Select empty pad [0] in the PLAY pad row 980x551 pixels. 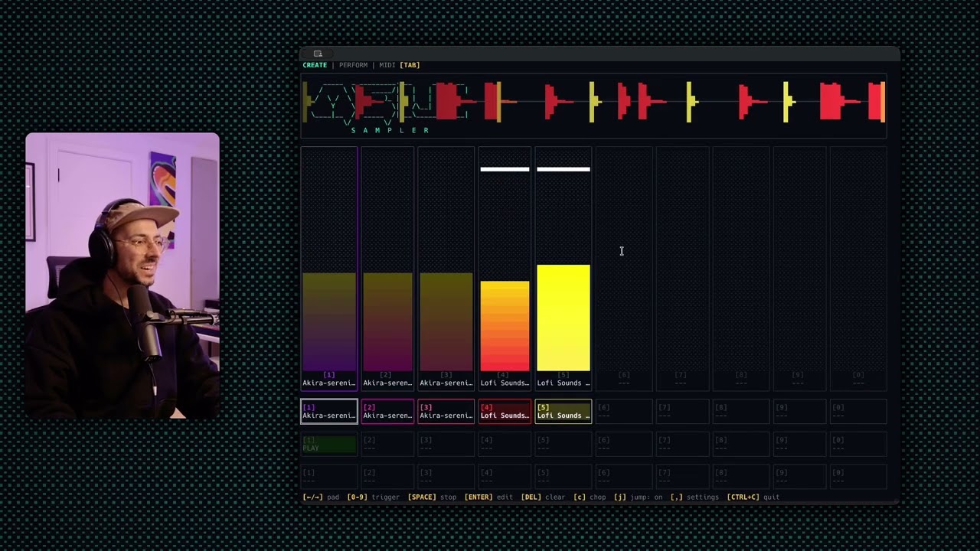[858, 444]
